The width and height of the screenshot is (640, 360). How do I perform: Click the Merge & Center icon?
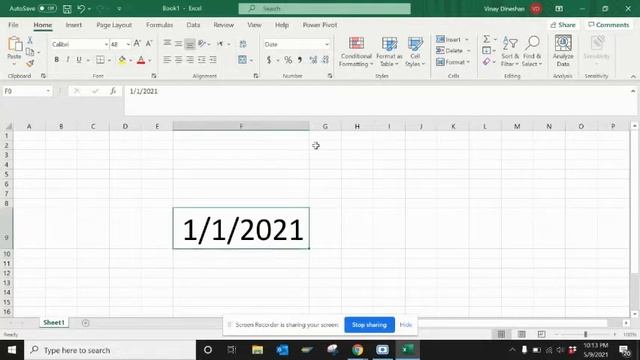click(x=242, y=60)
